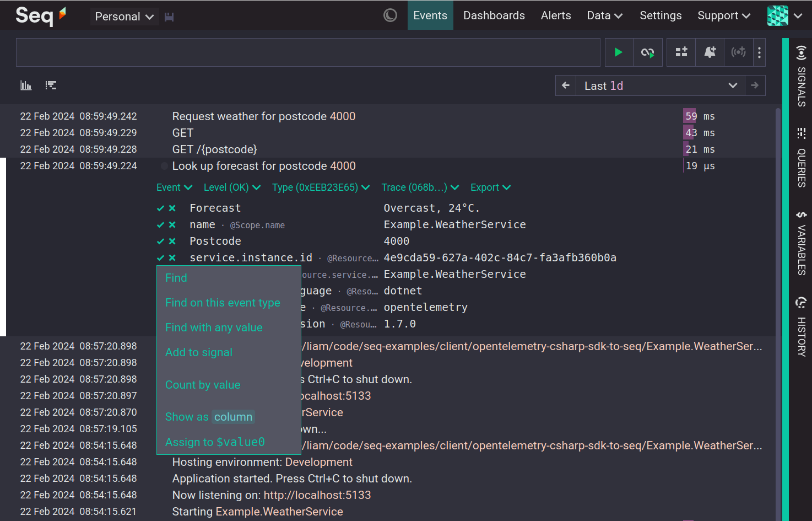This screenshot has width=812, height=521.
Task: Create alert bell-plus icon
Action: coord(710,52)
